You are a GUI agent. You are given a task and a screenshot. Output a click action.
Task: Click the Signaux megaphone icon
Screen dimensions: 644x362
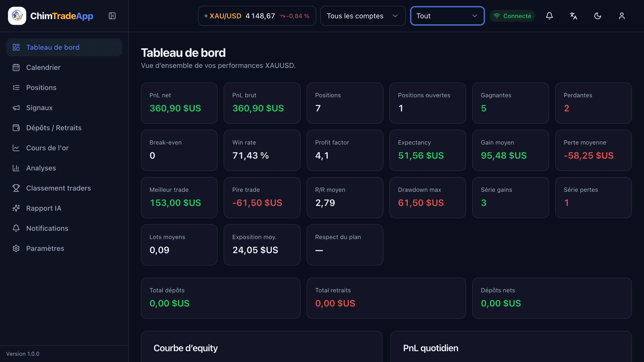(16, 108)
